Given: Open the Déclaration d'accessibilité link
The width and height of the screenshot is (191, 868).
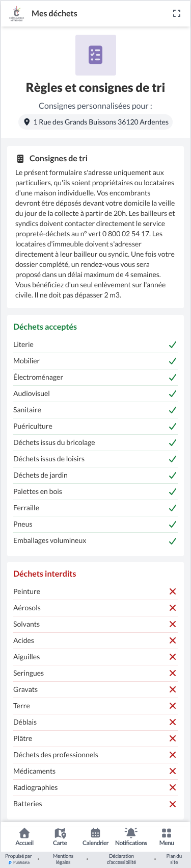Looking at the screenshot, I should 121,859.
